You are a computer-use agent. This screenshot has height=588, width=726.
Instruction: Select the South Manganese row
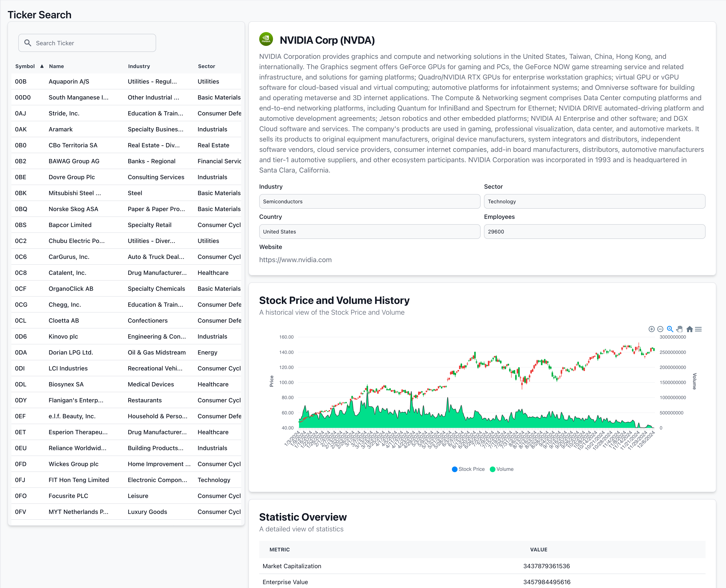point(126,97)
